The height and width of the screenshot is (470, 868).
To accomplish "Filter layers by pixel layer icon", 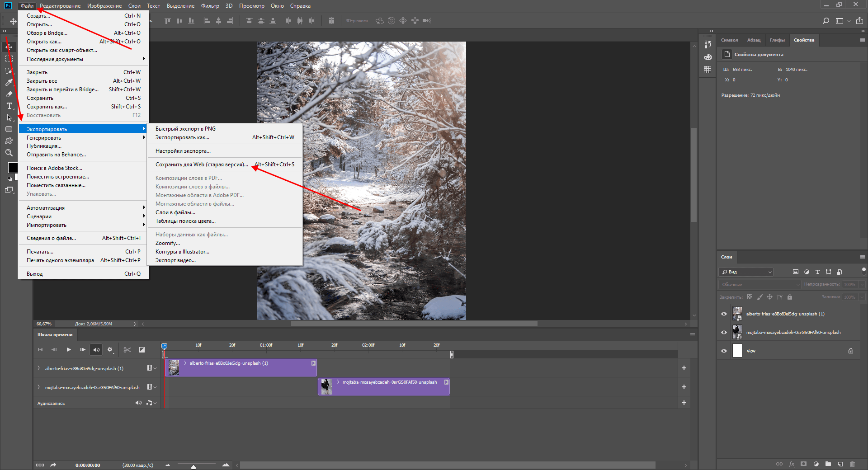I will click(x=796, y=272).
